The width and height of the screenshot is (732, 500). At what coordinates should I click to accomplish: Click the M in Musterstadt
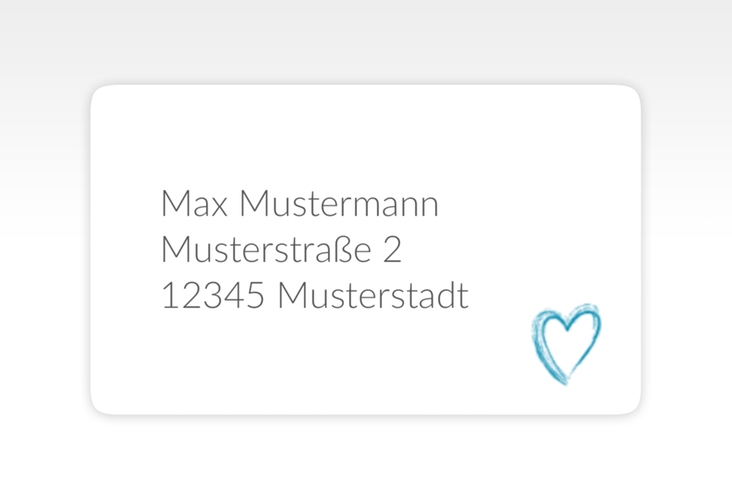tap(291, 296)
